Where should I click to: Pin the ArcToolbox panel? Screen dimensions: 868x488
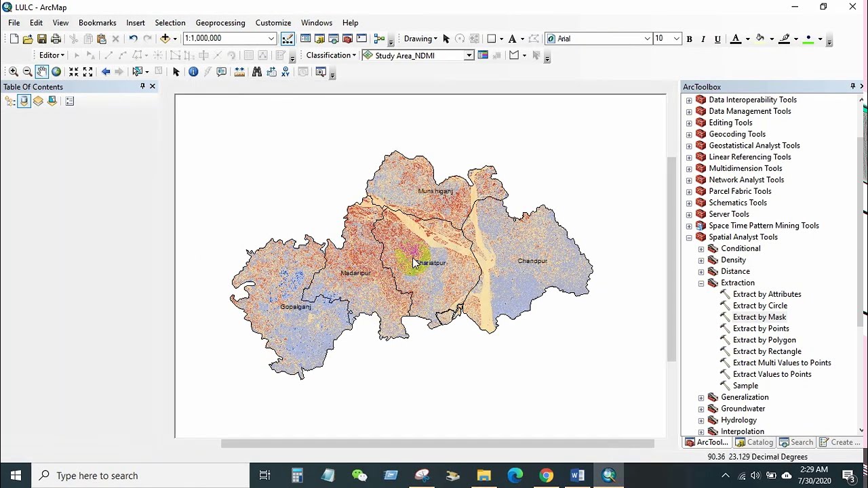(852, 86)
